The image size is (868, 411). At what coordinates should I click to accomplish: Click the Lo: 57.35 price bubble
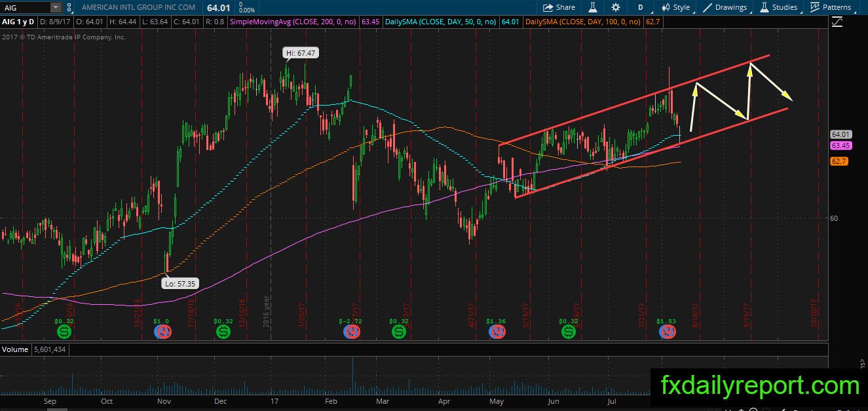tap(180, 284)
